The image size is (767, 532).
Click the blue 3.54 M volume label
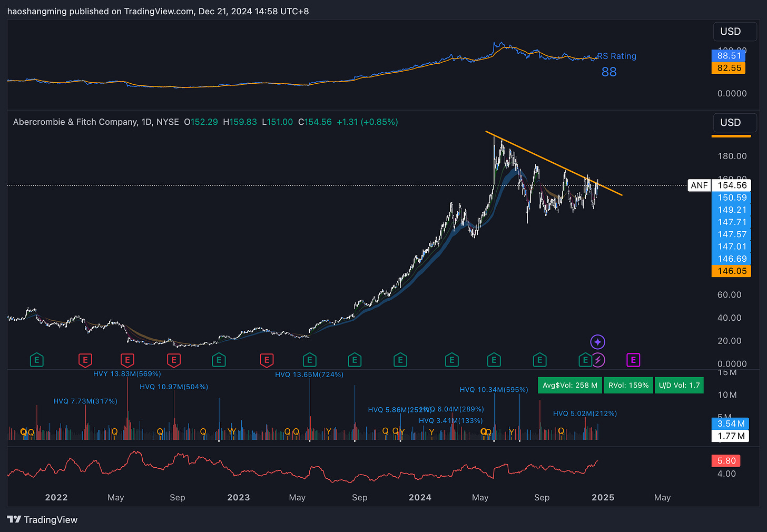point(731,423)
